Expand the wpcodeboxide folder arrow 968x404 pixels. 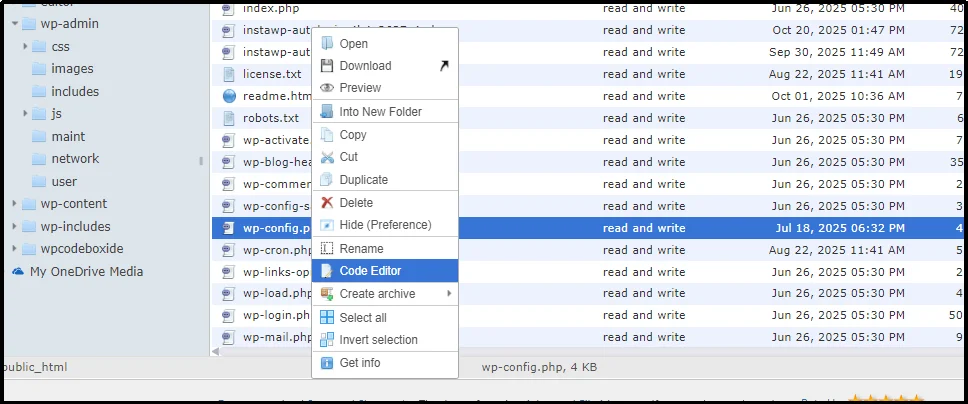click(x=14, y=249)
